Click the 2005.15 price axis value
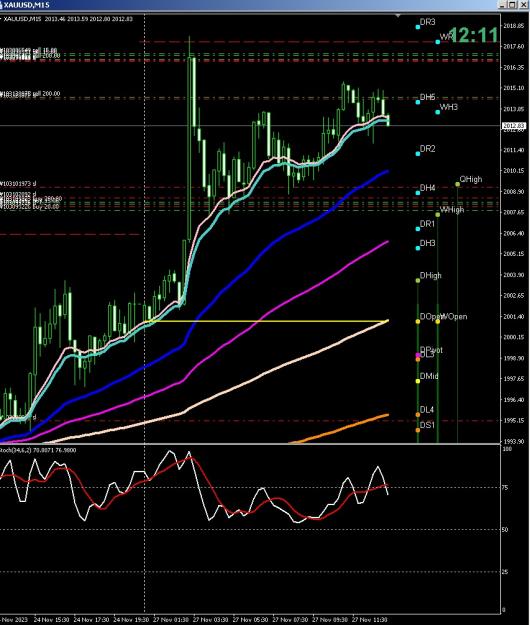 (514, 254)
